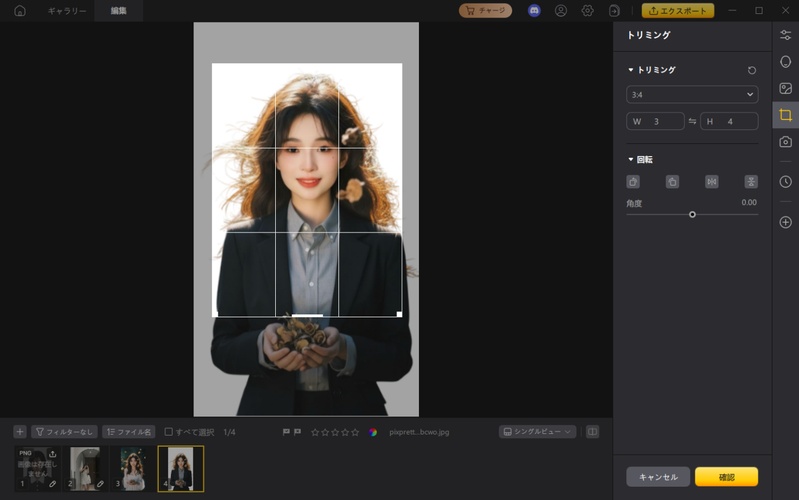Click the キャンセル button
This screenshot has height=500, width=799.
[x=658, y=477]
